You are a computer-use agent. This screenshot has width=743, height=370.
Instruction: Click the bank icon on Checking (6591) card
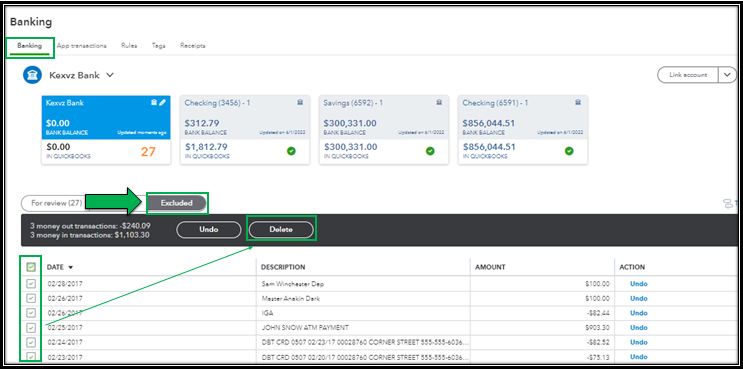578,102
